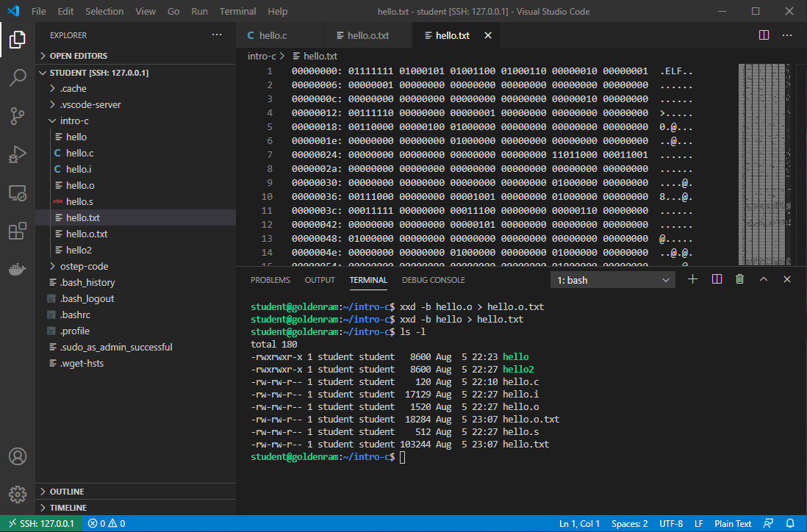Open the Remote Explorer view icon

click(x=18, y=193)
